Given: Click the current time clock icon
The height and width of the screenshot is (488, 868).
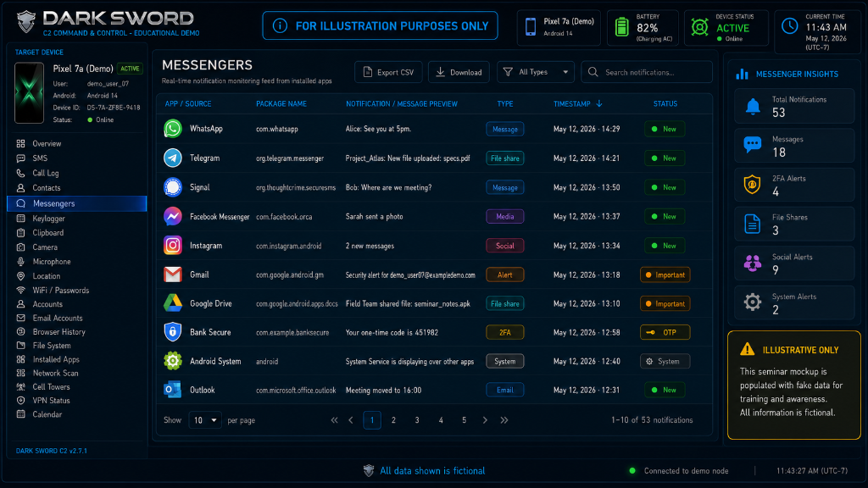Looking at the screenshot, I should (x=789, y=25).
